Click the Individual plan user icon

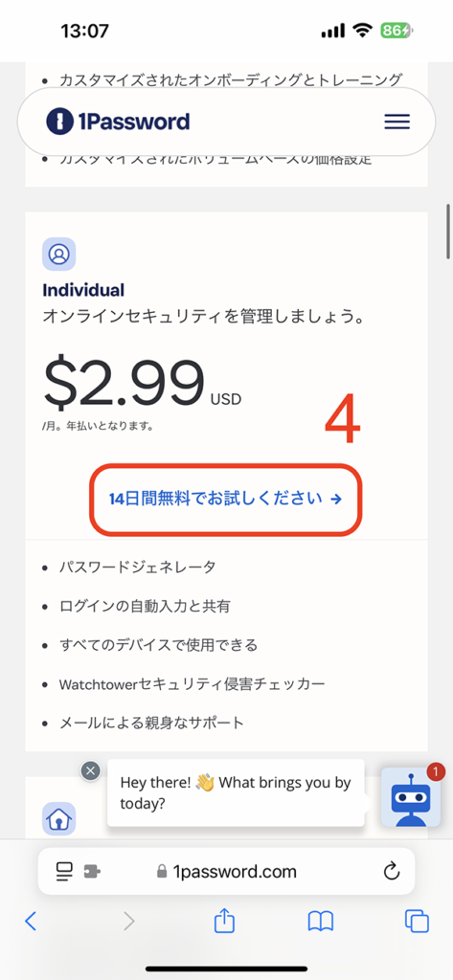(x=58, y=254)
